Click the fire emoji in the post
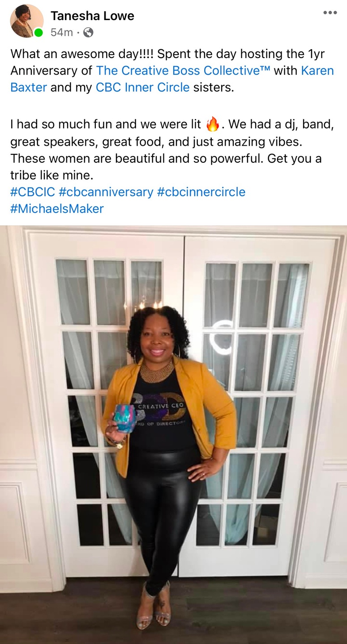The height and width of the screenshot is (644, 347). coord(213,124)
